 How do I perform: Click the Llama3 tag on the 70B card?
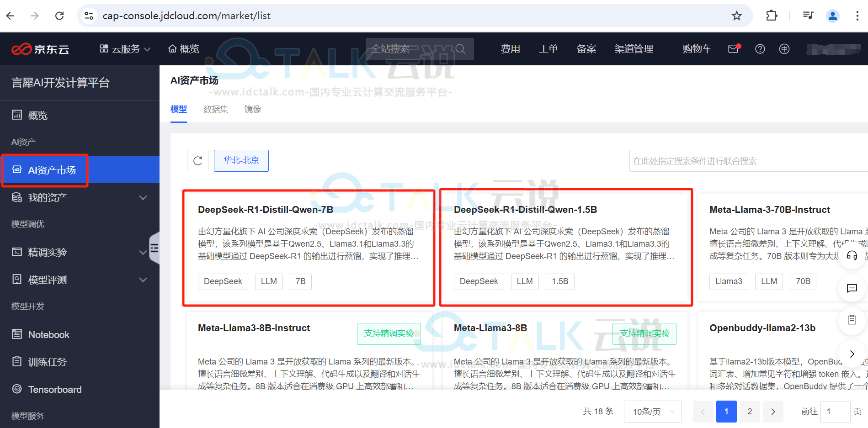coord(729,281)
